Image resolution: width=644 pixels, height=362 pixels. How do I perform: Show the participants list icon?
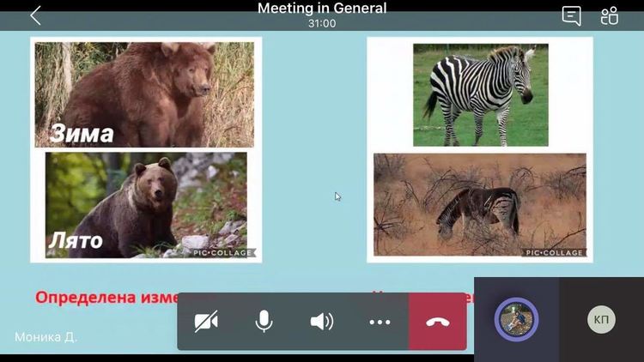(610, 15)
